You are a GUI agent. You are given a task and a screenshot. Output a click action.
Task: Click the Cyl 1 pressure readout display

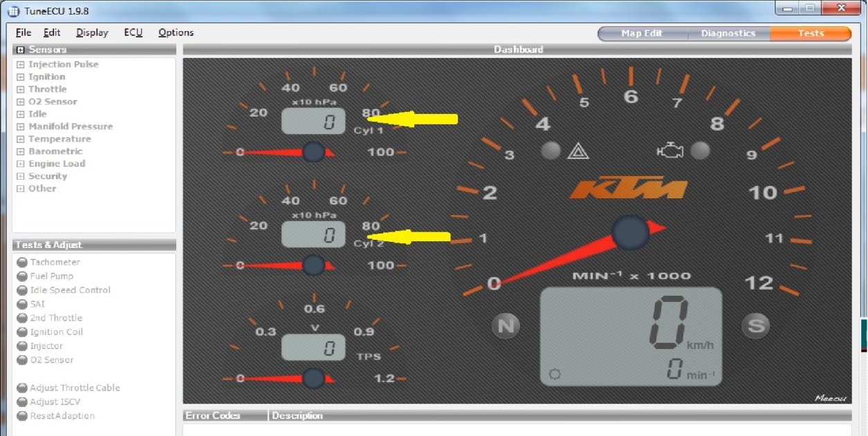click(x=313, y=122)
